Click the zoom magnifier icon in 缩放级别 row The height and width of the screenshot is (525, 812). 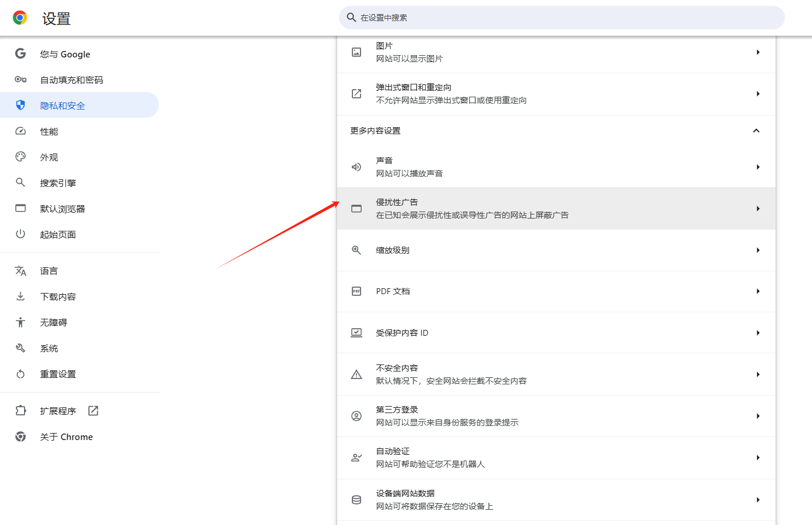[x=356, y=250]
